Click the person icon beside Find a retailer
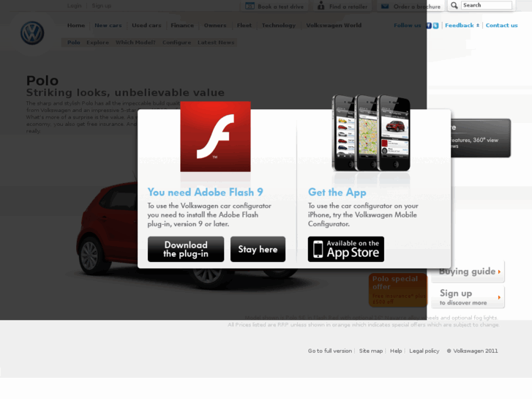 click(321, 6)
